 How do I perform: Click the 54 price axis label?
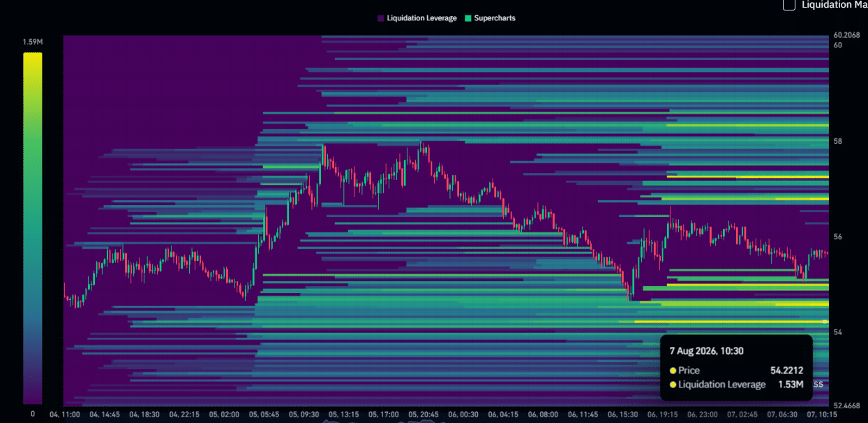[x=838, y=332]
